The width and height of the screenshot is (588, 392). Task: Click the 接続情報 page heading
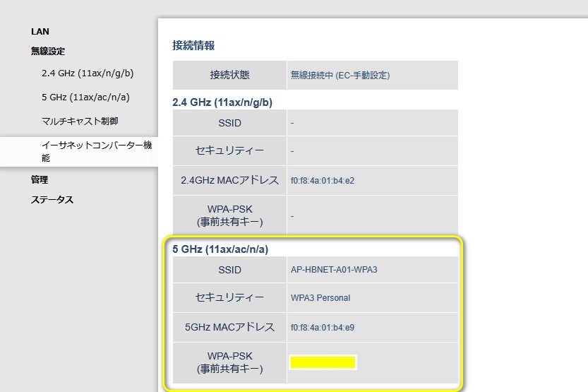coord(193,45)
